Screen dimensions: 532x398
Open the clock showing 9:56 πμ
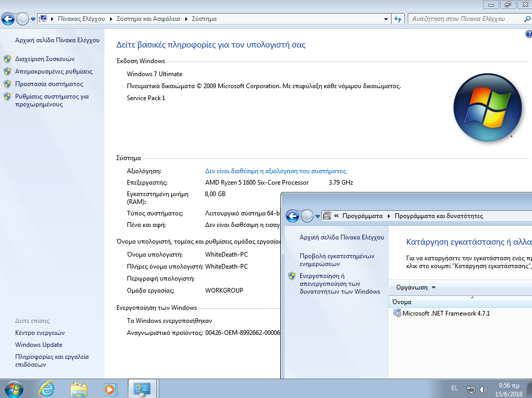pyautogui.click(x=509, y=390)
